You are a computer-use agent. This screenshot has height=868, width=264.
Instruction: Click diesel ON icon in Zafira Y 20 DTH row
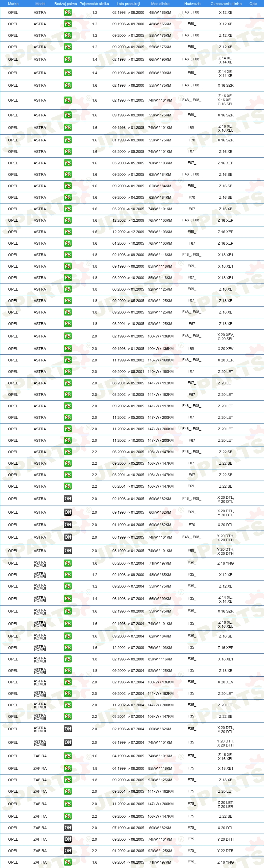68,839
